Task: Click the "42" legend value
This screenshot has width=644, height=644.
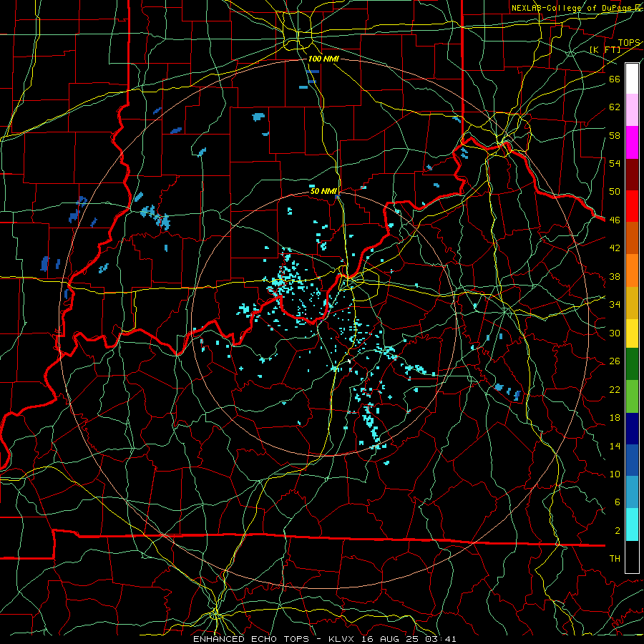Action: pos(615,248)
